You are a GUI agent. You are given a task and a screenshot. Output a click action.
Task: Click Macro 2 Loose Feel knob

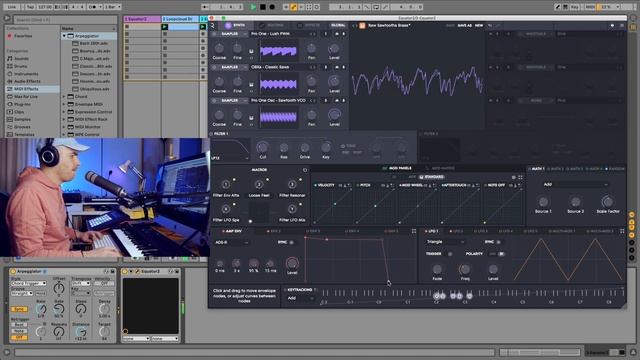[259, 184]
